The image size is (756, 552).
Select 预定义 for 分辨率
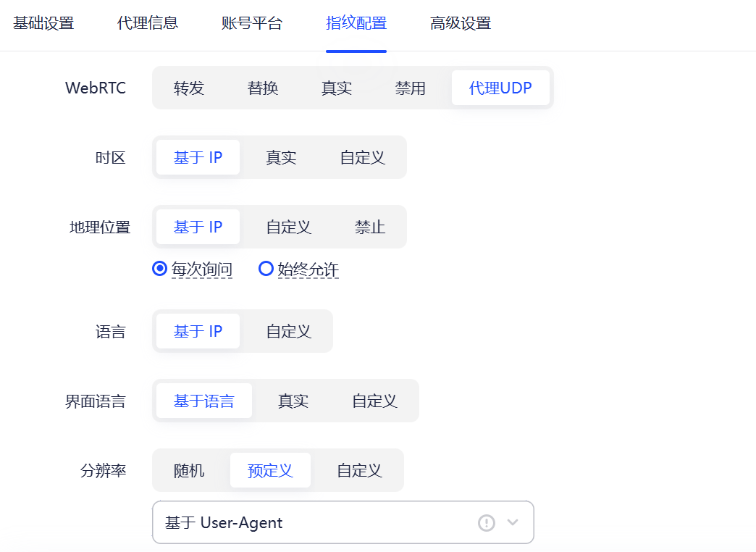(x=270, y=470)
